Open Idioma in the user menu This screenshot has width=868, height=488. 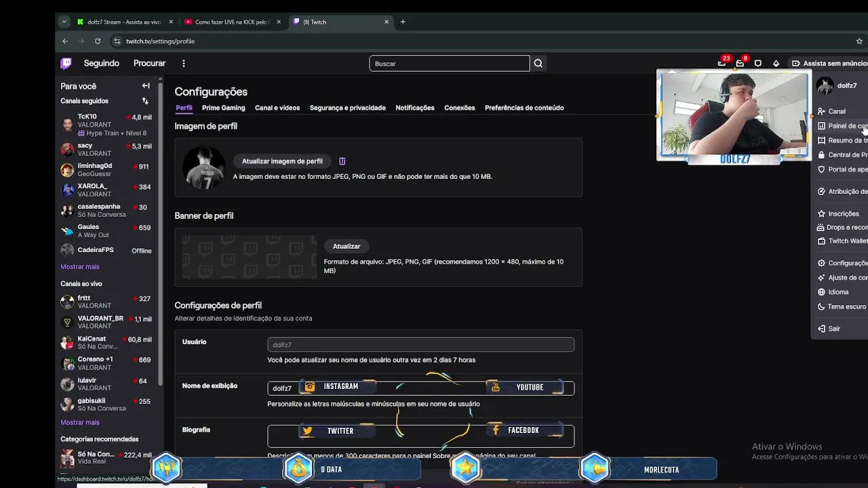click(841, 292)
